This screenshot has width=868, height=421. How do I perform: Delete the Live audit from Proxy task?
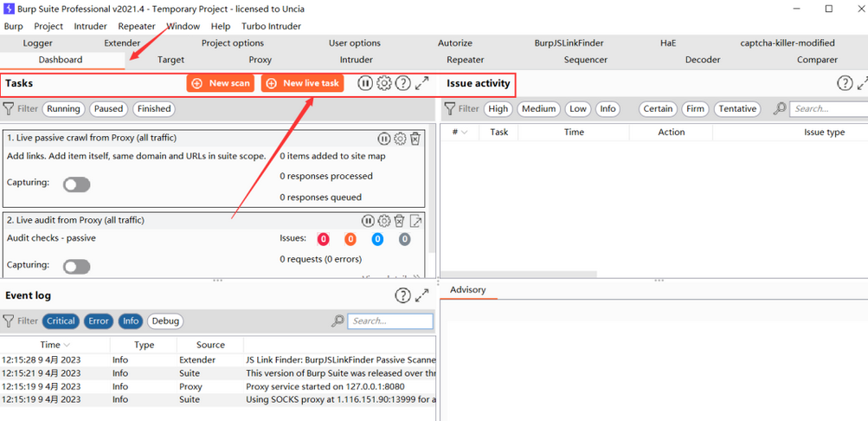[399, 221]
